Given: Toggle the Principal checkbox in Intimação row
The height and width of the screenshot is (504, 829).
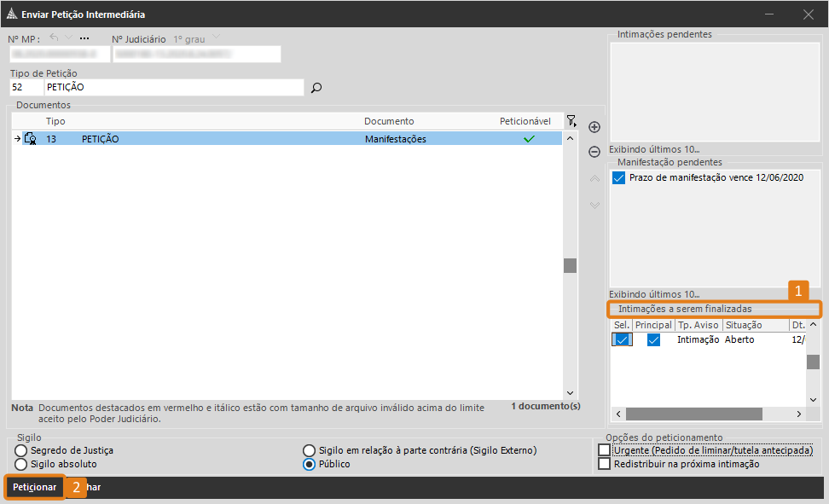Looking at the screenshot, I should (x=653, y=339).
